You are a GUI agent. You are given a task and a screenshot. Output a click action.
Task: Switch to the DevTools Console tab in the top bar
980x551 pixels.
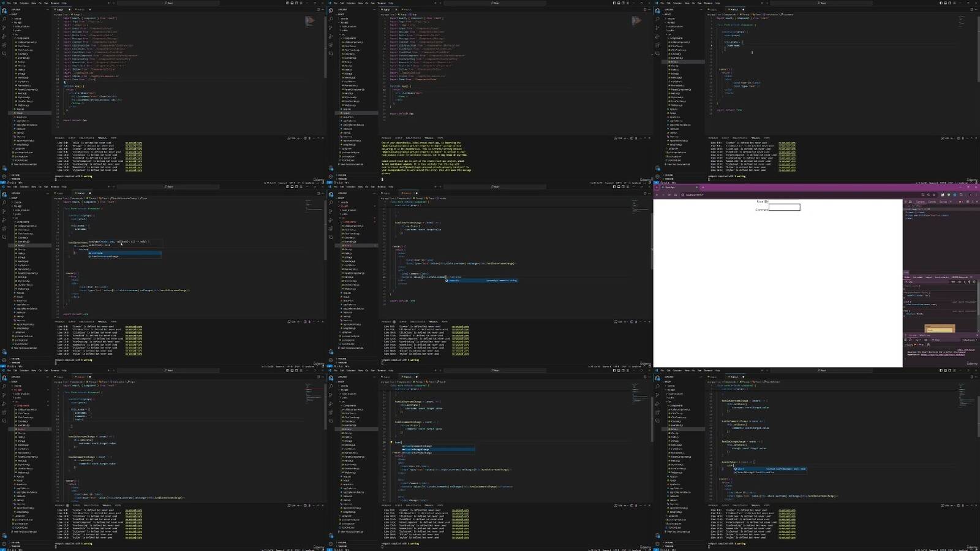932,202
